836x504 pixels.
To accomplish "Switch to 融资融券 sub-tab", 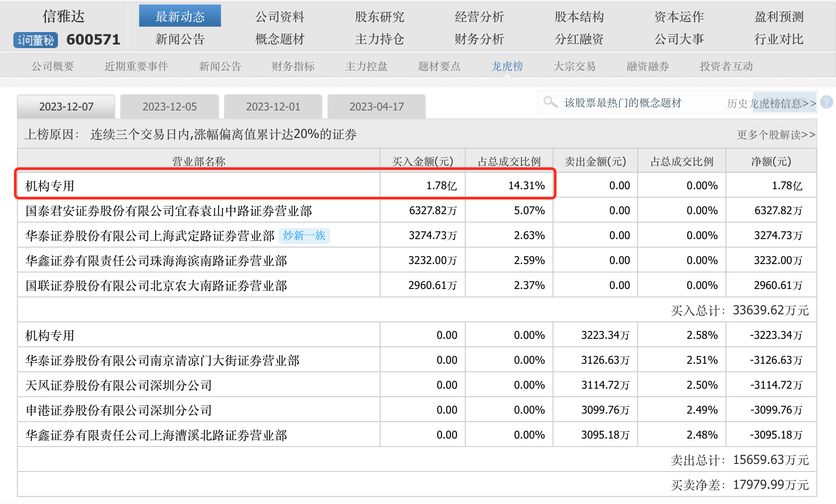I will pyautogui.click(x=647, y=66).
